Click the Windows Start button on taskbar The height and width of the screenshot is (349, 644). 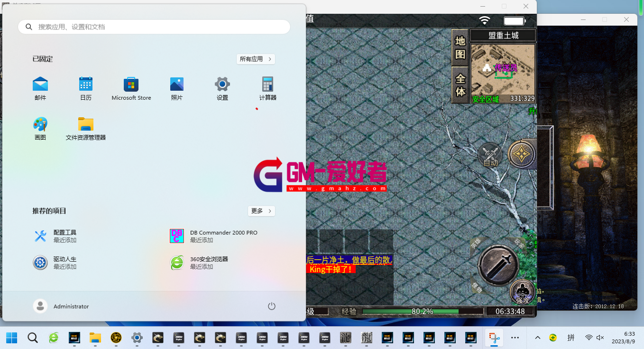click(x=12, y=338)
